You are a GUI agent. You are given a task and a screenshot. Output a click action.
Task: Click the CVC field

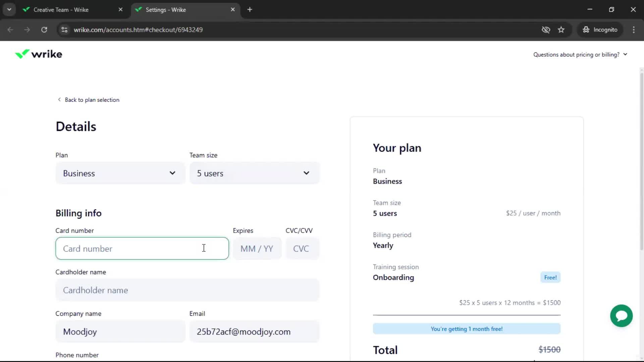303,248
